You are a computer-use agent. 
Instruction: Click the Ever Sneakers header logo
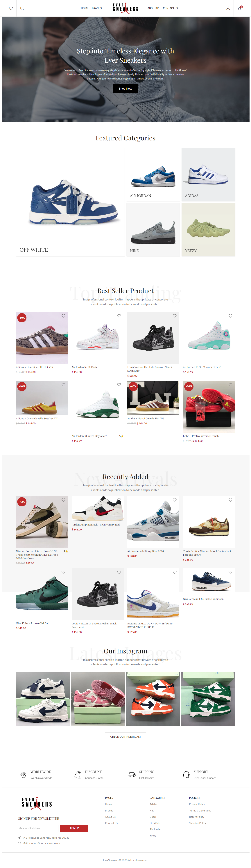[125, 8]
